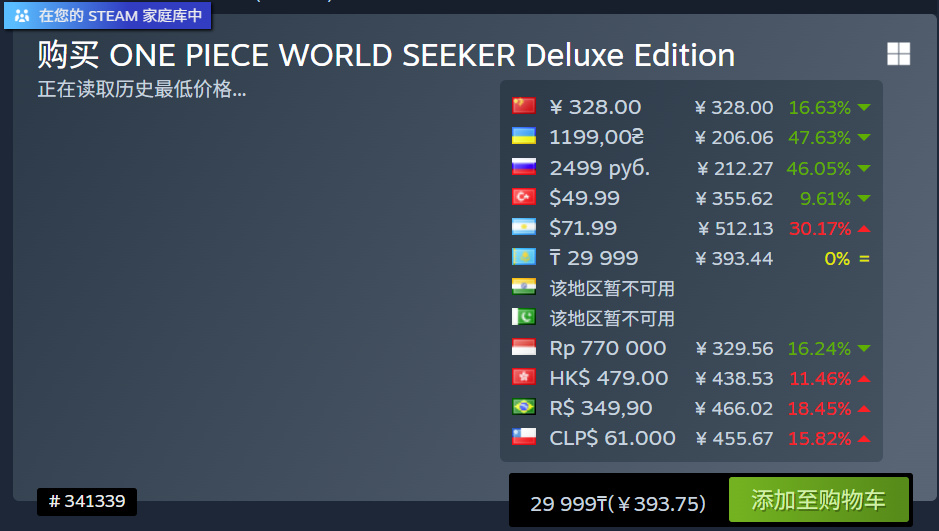The height and width of the screenshot is (531, 939).
Task: Click the 29 999₸ final price box
Action: (617, 503)
